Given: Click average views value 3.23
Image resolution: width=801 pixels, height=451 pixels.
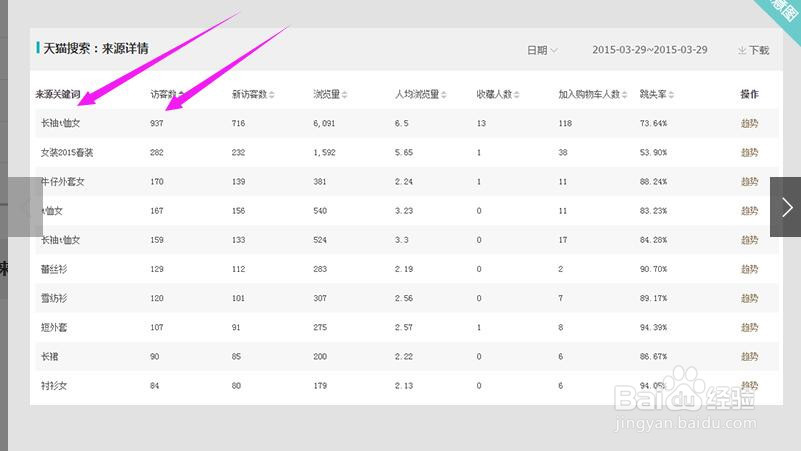Looking at the screenshot, I should 404,210.
